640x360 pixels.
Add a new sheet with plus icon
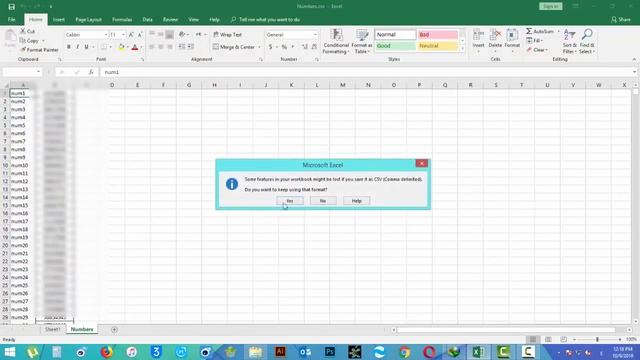(x=114, y=329)
